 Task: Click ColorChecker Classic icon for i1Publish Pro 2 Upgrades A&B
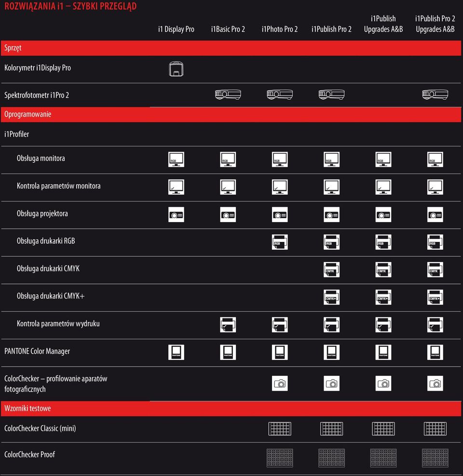(x=435, y=429)
